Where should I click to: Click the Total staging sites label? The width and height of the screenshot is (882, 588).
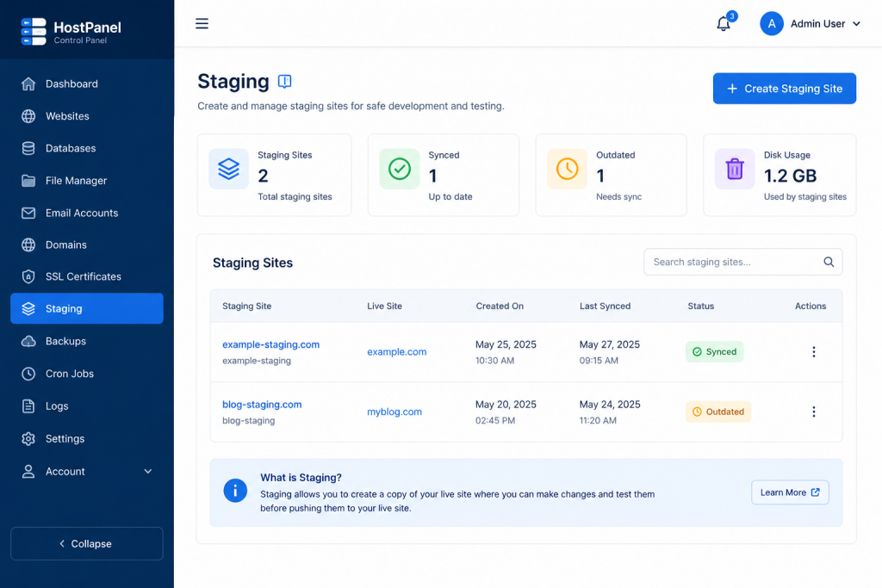click(295, 197)
